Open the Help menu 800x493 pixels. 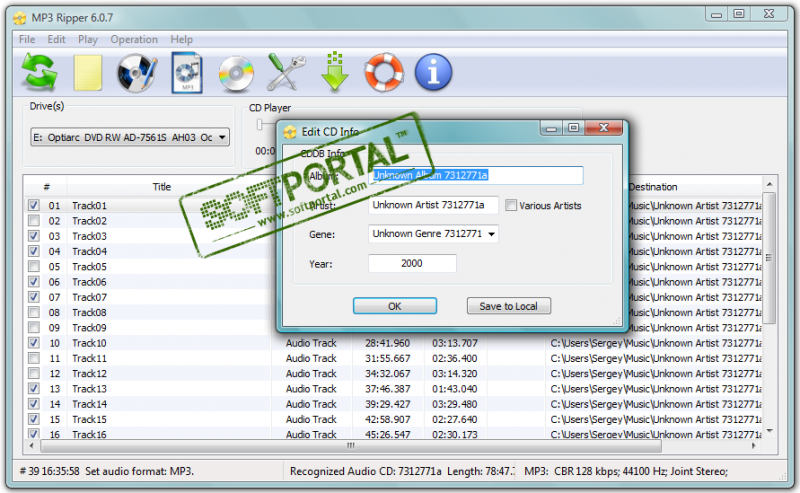coord(182,39)
